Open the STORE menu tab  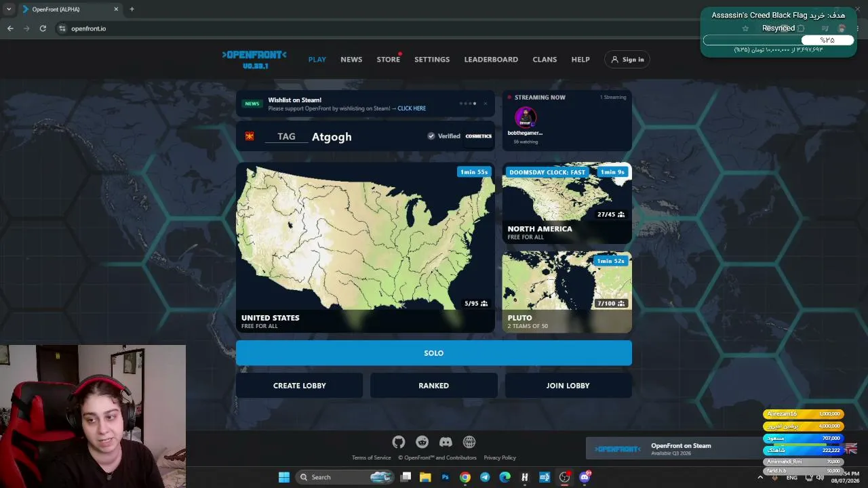(x=389, y=60)
